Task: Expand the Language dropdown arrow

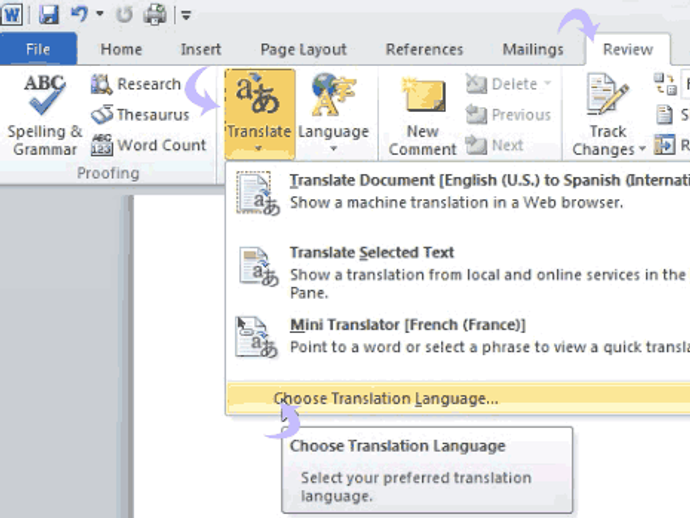Action: [x=334, y=149]
